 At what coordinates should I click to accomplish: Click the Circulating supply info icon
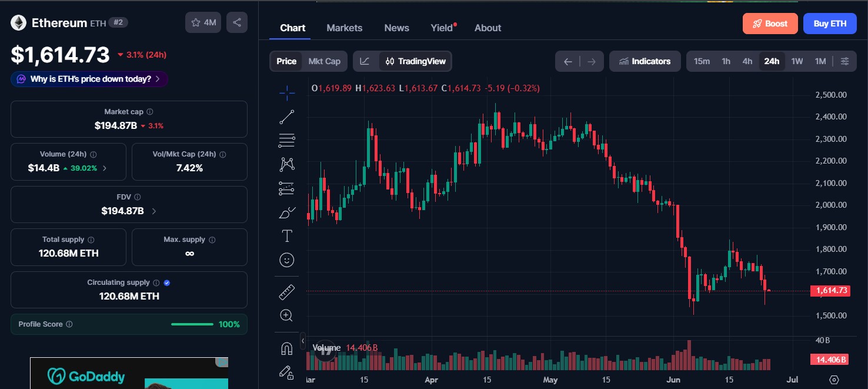156,283
